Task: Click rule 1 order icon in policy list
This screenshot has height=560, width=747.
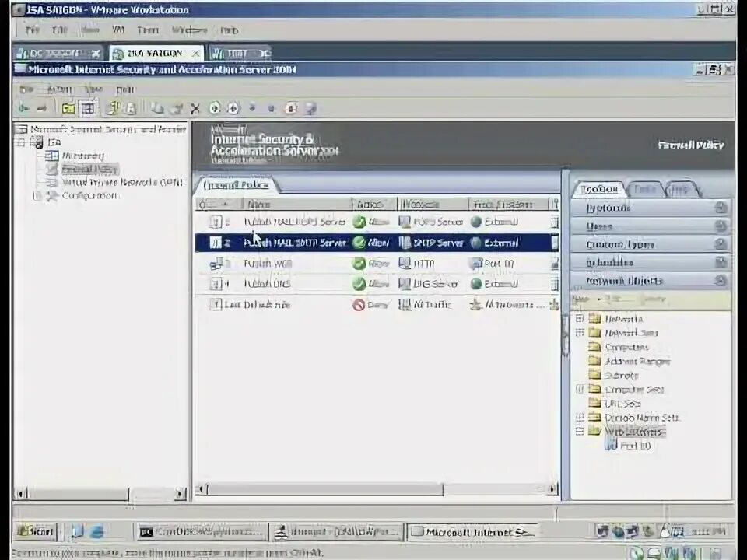Action: [x=216, y=222]
